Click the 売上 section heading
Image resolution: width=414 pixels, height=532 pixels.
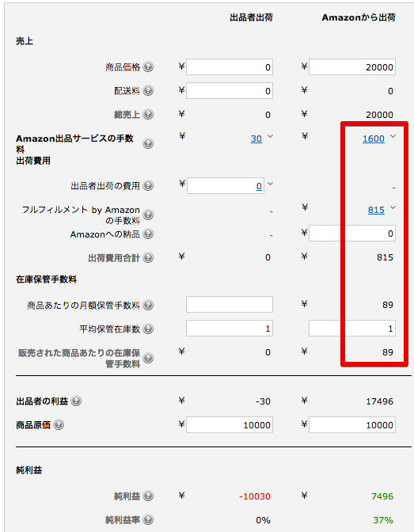pos(25,41)
